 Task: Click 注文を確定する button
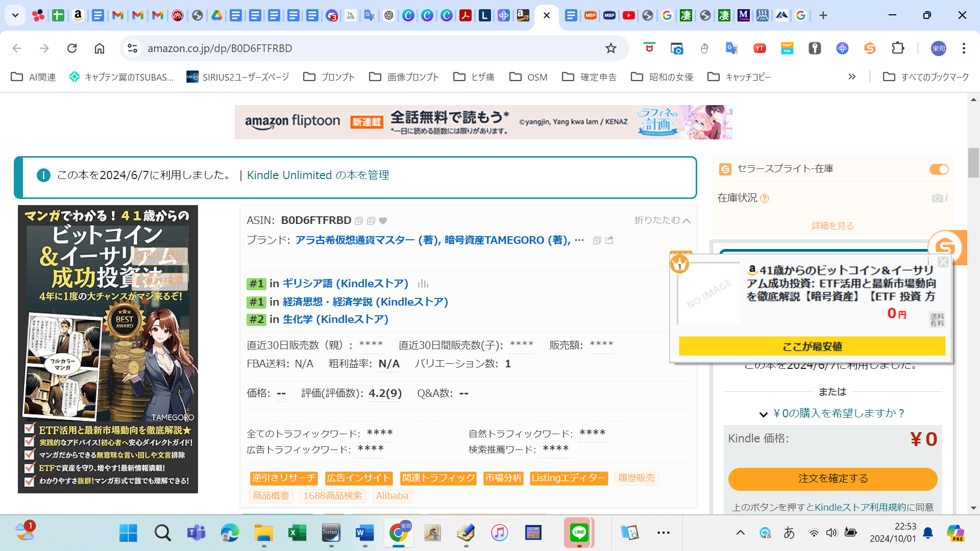832,479
